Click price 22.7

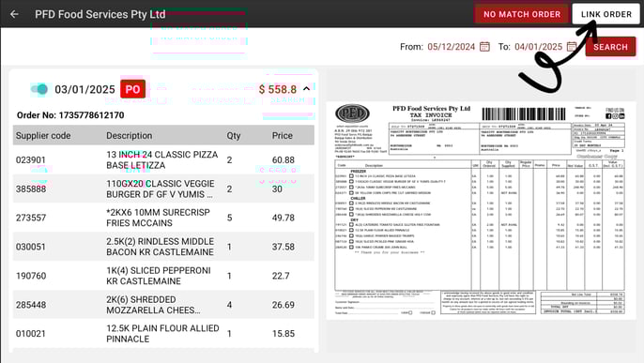click(x=281, y=276)
